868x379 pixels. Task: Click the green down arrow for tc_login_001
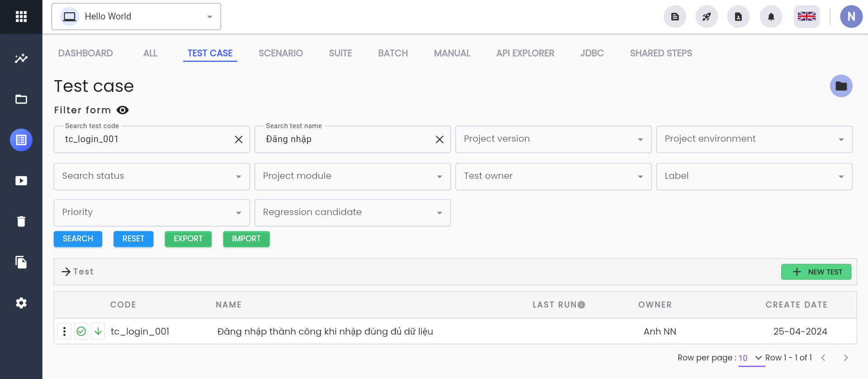coord(98,331)
